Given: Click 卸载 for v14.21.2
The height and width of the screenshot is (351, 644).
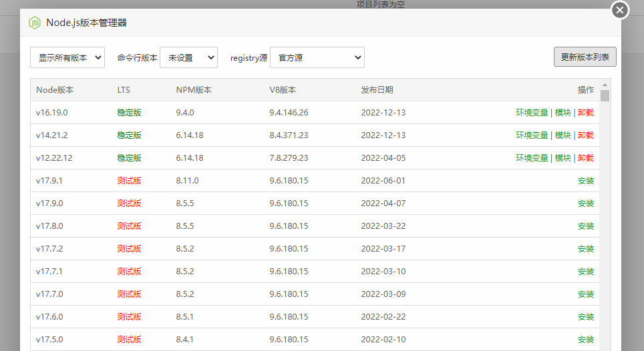Looking at the screenshot, I should (586, 135).
